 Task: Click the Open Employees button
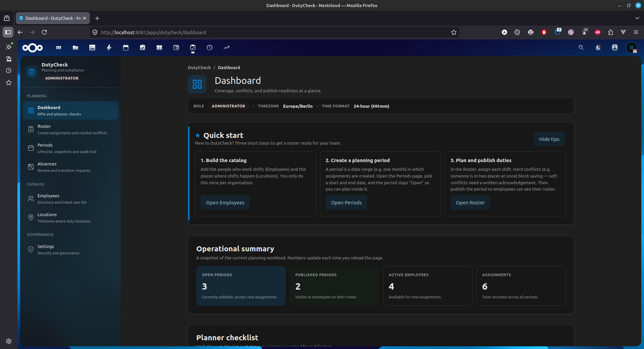pyautogui.click(x=225, y=202)
